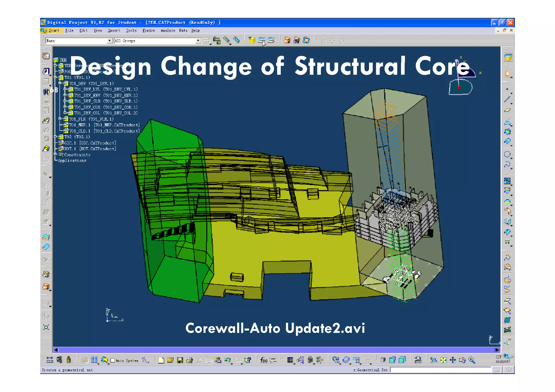Click the grid Work on Support icon
Viewport: 555px width, 392px height.
click(x=94, y=360)
